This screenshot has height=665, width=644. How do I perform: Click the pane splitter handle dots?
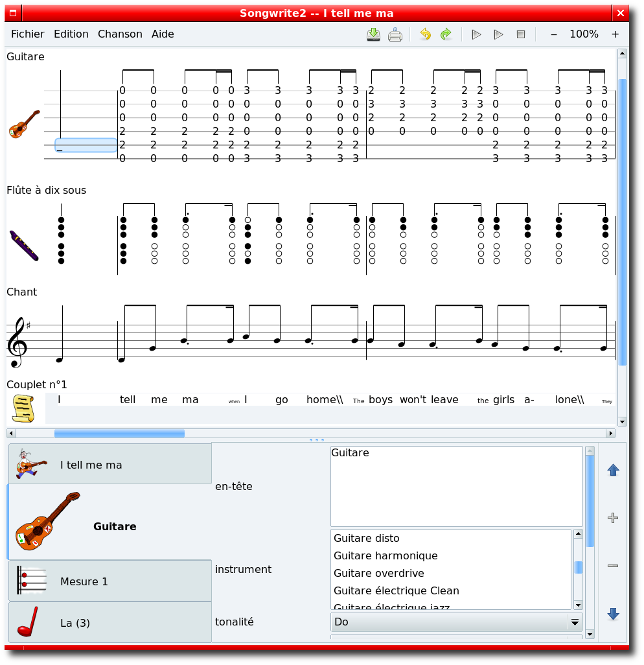(317, 440)
